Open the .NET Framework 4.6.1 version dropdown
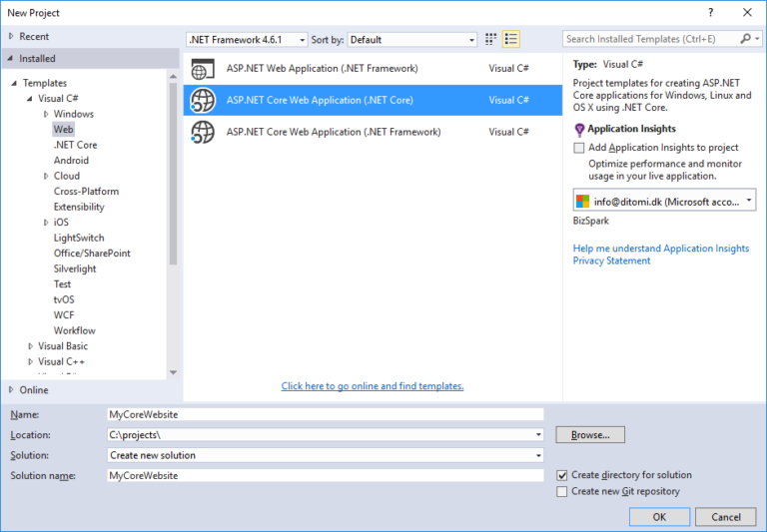 tap(303, 40)
